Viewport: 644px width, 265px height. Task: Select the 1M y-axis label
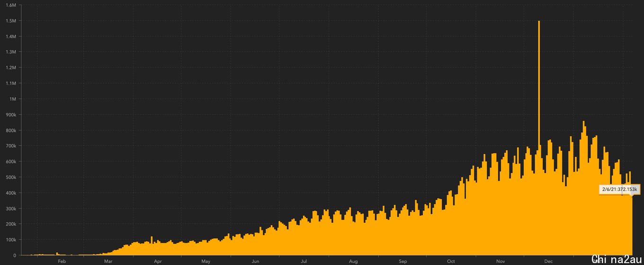point(13,99)
